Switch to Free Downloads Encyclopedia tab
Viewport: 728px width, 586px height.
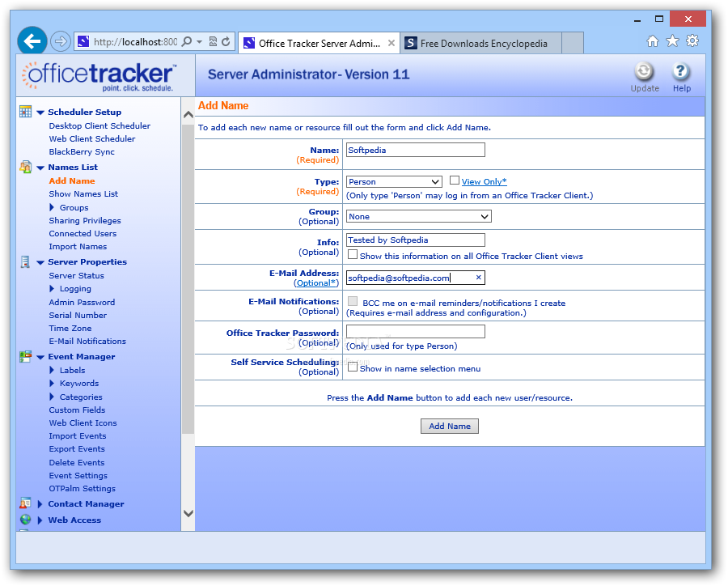click(480, 43)
